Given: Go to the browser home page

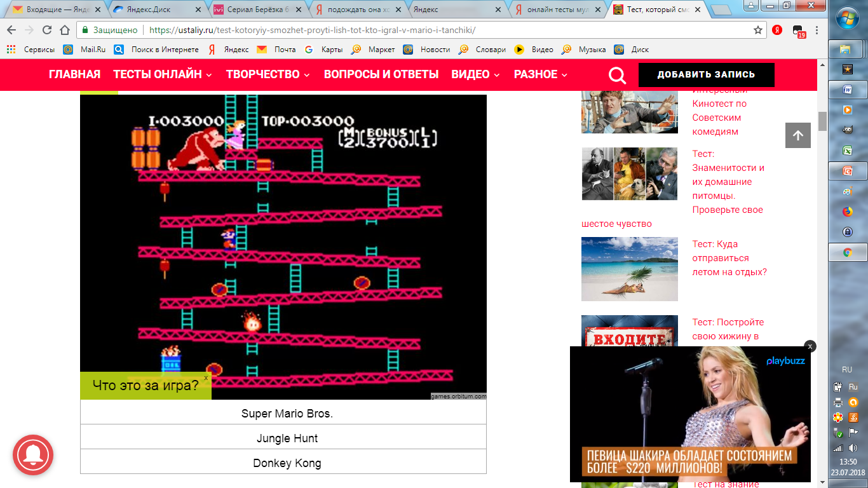Looking at the screenshot, I should point(65,30).
